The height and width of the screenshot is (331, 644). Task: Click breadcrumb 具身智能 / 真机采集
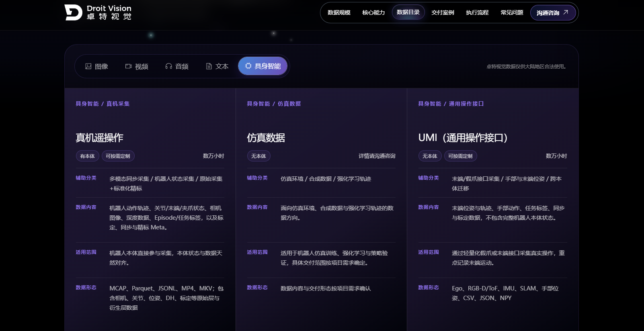(103, 104)
